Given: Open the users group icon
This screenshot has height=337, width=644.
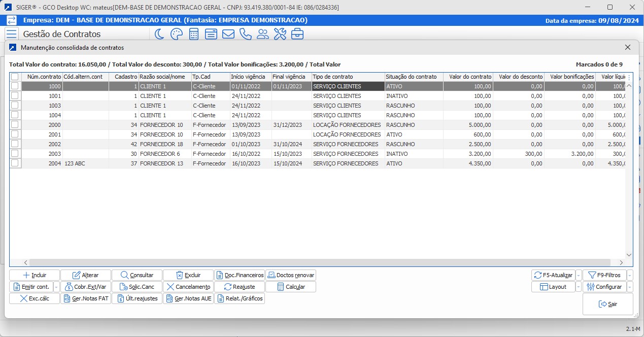Looking at the screenshot, I should pos(262,34).
